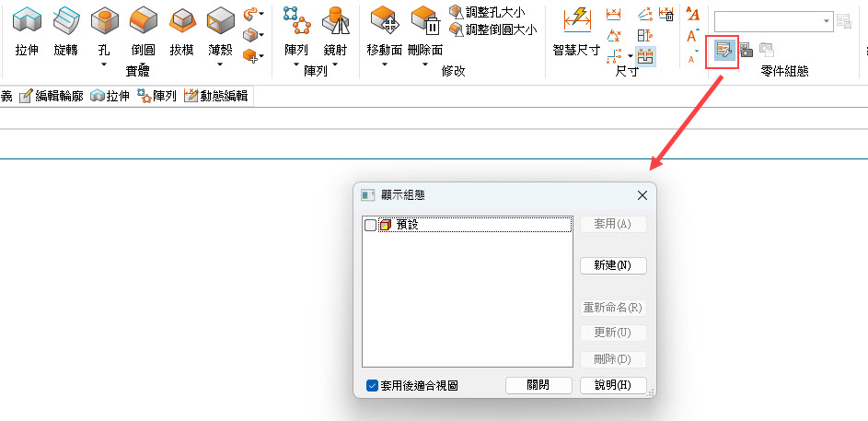
Task: Expand the 孔 (Hole) dropdown arrow
Action: pyautogui.click(x=104, y=65)
